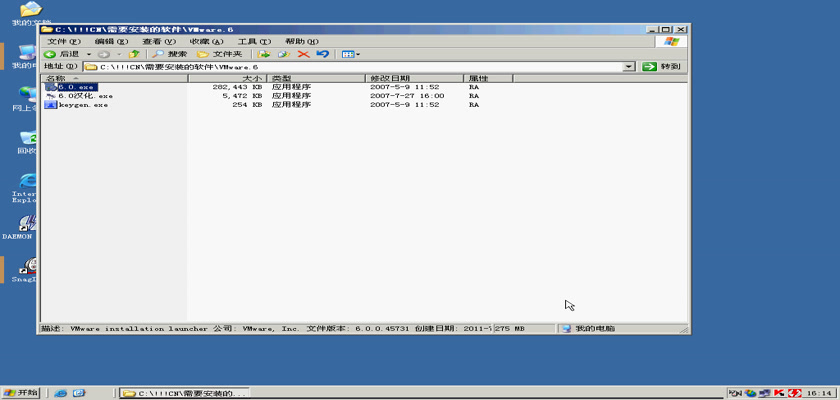Click the Copy To folder icon

[x=283, y=54]
